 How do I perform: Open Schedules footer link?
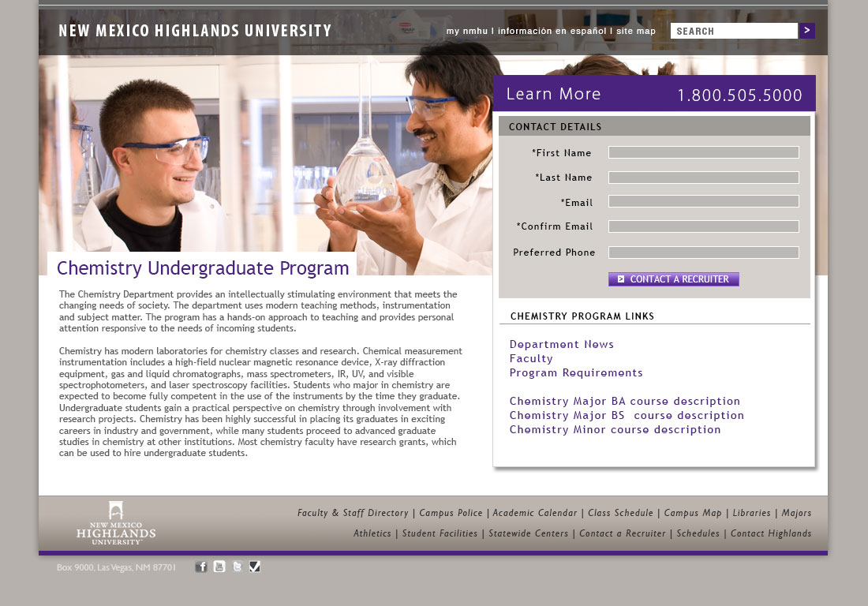pyautogui.click(x=698, y=533)
